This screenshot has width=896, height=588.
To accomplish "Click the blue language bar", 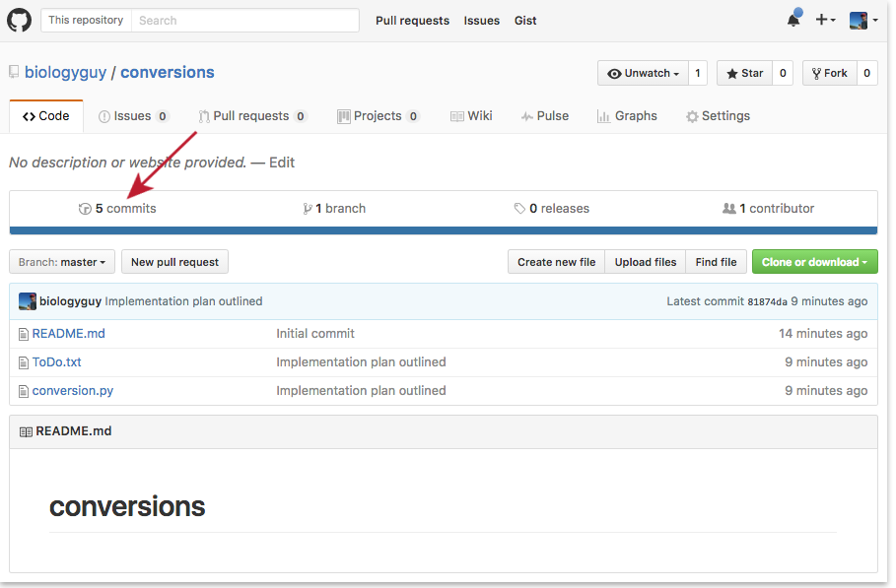I will (444, 230).
